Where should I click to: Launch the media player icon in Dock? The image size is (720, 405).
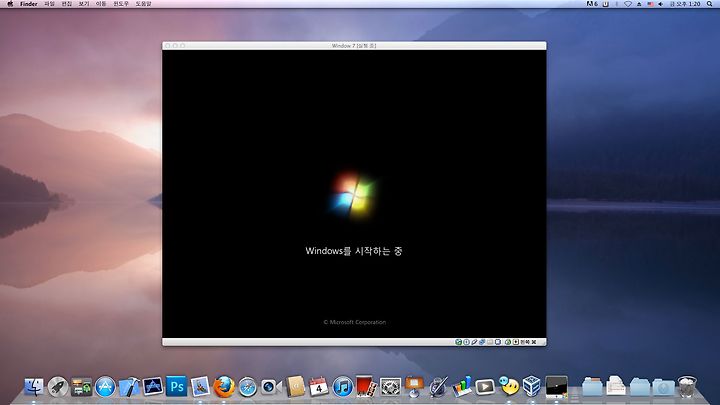point(485,387)
